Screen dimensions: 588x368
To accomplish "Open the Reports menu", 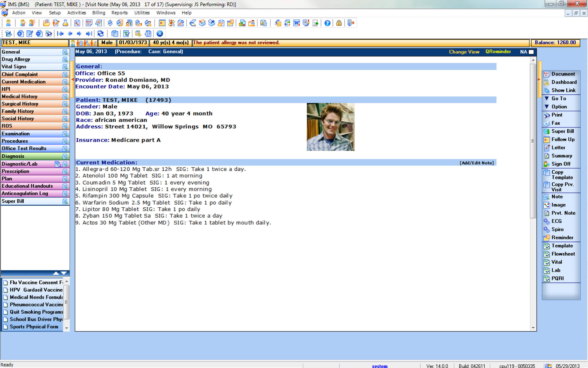I will pyautogui.click(x=119, y=13).
